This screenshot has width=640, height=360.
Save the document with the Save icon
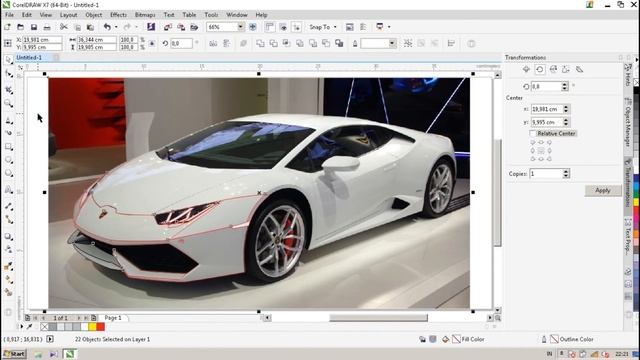pos(34,27)
